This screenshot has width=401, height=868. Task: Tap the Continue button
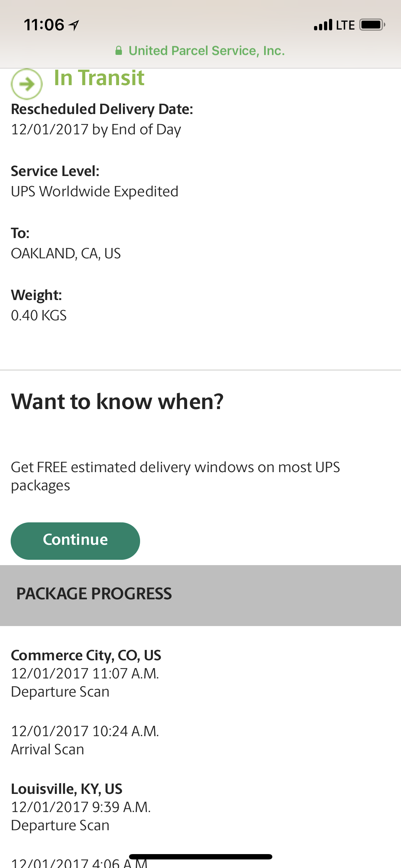pyautogui.click(x=75, y=541)
